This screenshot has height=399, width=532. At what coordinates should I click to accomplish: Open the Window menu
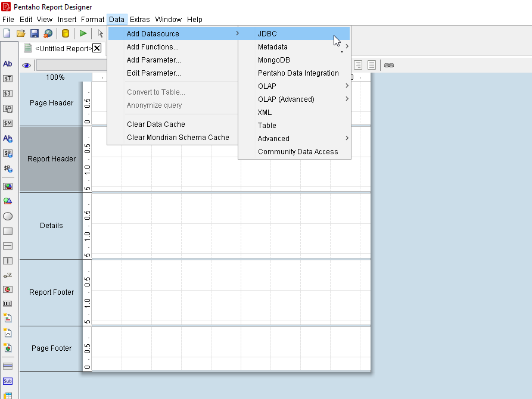(x=168, y=19)
